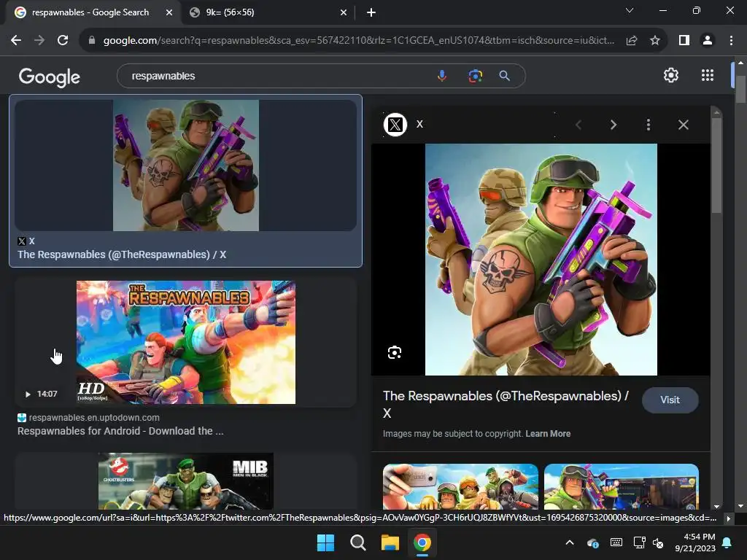
Task: Switch to the 9k= (56×56) tab
Action: coord(268,12)
